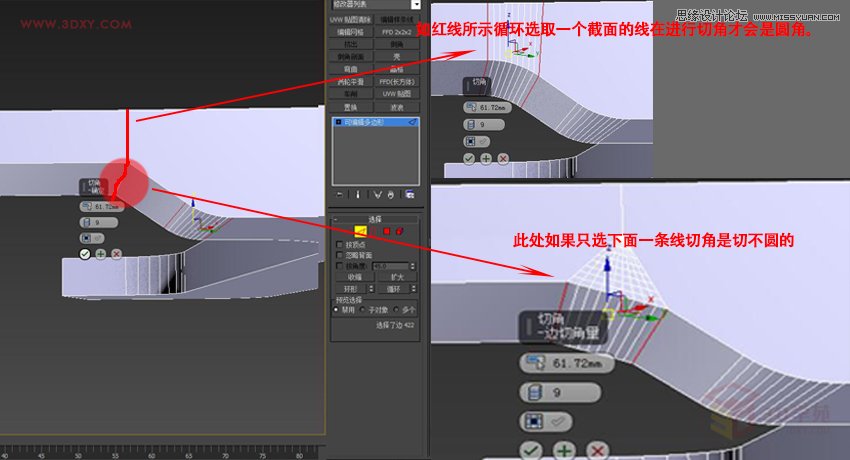The height and width of the screenshot is (460, 850).
Task: Click chamfer amount icon in bottom-right inset
Action: 536,362
